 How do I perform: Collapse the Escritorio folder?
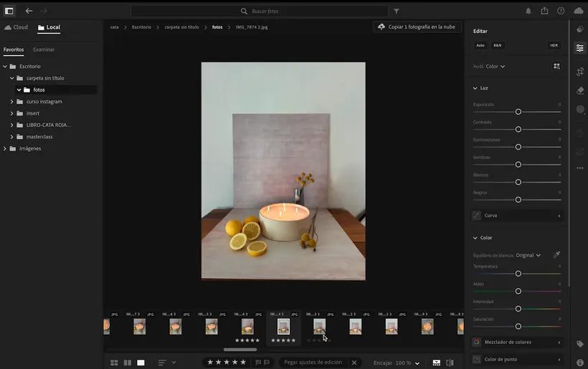tap(5, 67)
